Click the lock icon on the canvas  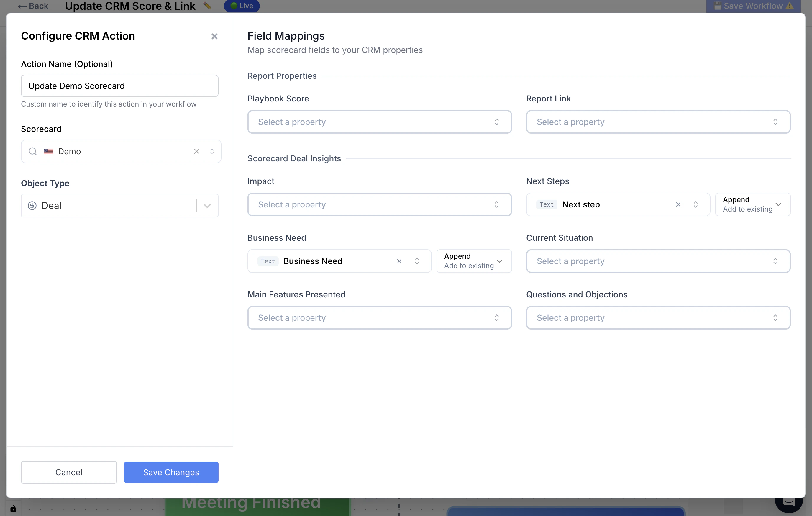[13, 508]
